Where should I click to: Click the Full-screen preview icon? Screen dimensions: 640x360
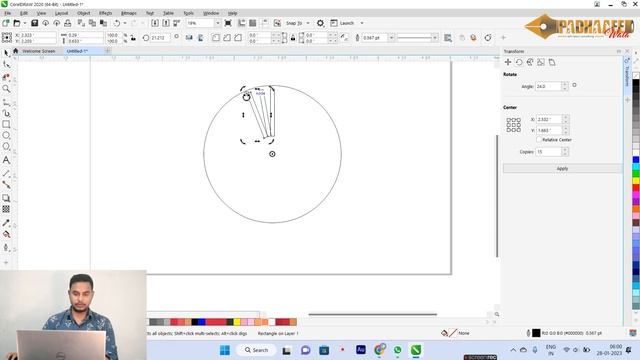pyautogui.click(x=228, y=23)
